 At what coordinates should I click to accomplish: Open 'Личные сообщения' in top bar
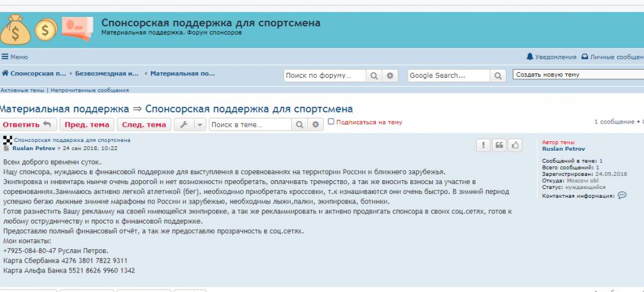coord(613,57)
